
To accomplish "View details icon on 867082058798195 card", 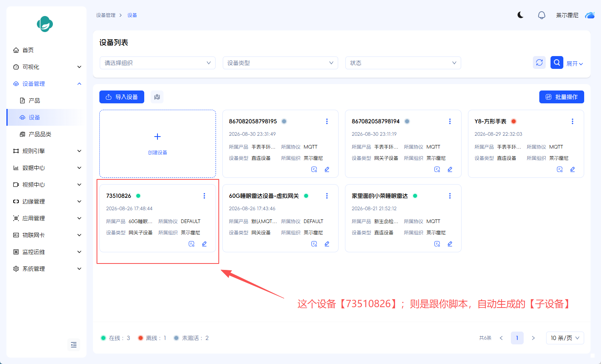I will [x=314, y=169].
